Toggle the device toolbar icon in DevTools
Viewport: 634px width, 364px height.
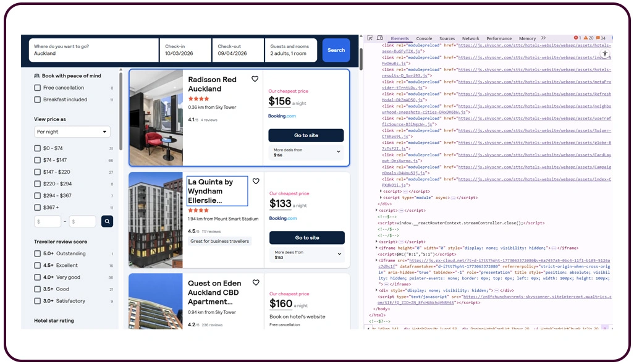coord(379,38)
